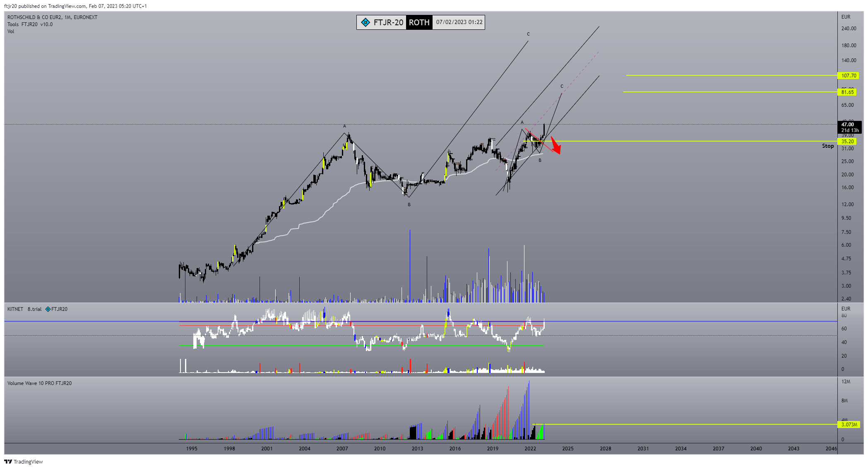Click the 3.073M volume wave label
Screen dimensions: 868x469
pyautogui.click(x=849, y=425)
